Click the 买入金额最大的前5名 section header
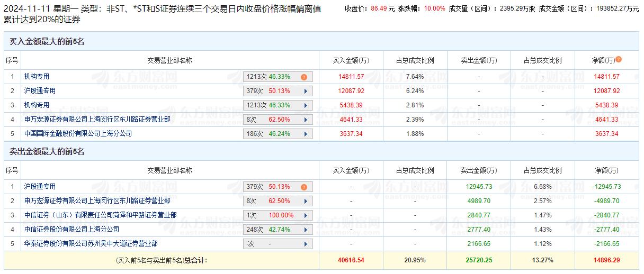 pos(47,42)
